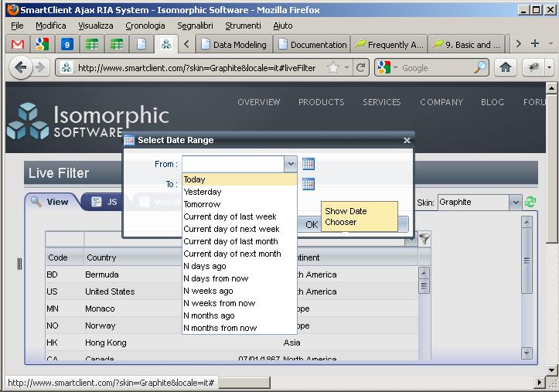
Task: Click the Google search input field
Action: click(437, 68)
